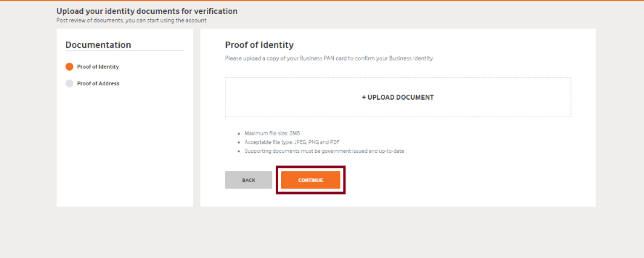Viewport: 644px width, 258px height.
Task: Select the Proof of Identity sidebar label
Action: [98, 67]
